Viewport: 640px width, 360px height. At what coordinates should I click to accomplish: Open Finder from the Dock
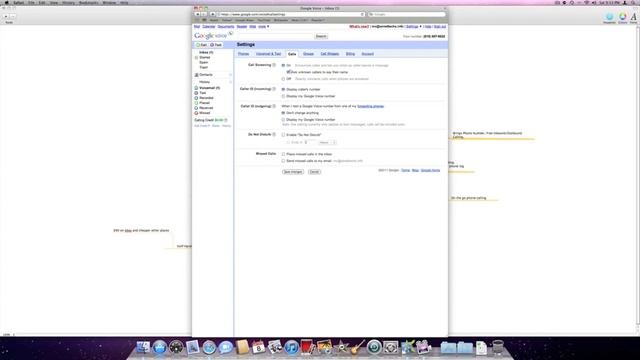coord(143,347)
